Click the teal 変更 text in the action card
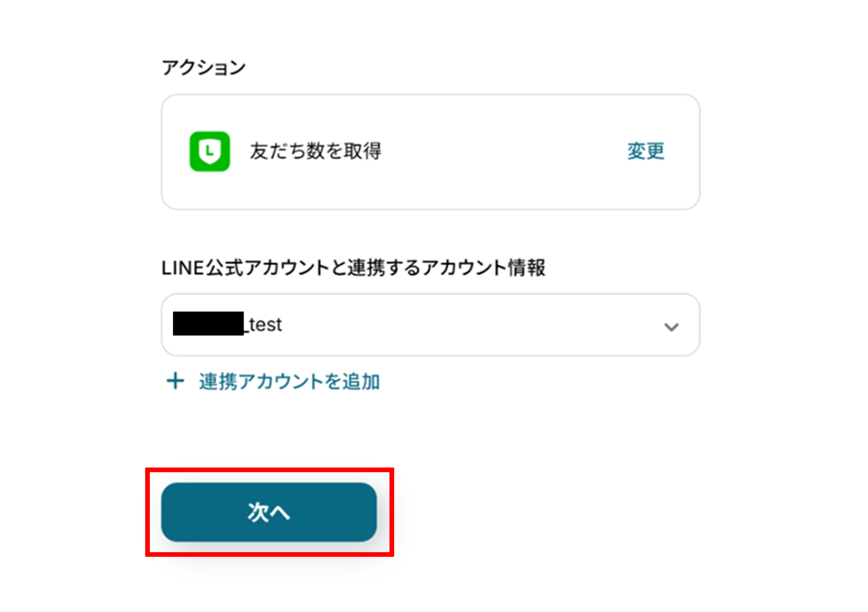The image size is (868, 612). (x=645, y=151)
